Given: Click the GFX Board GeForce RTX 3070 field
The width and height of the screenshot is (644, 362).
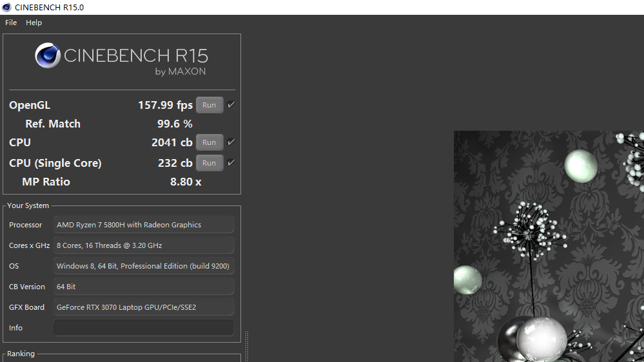Looking at the screenshot, I should tap(143, 307).
